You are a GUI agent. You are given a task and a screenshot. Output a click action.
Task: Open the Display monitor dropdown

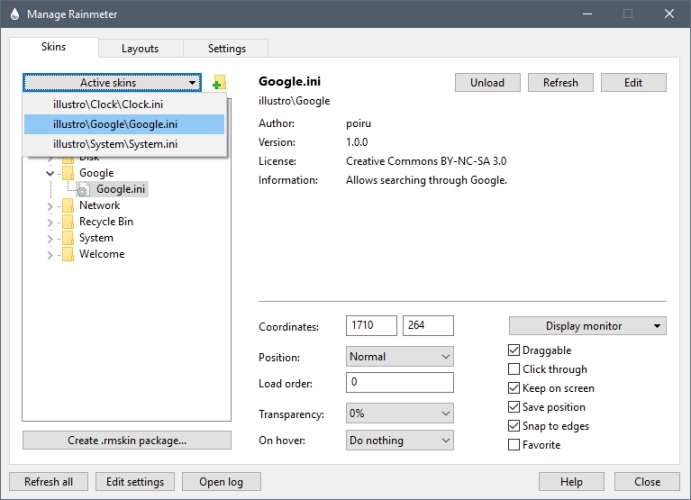pyautogui.click(x=587, y=326)
